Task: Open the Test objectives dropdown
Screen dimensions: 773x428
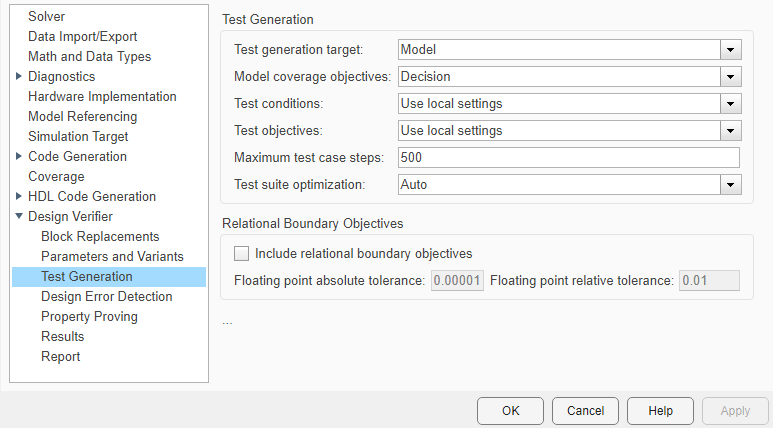Action: tap(731, 130)
